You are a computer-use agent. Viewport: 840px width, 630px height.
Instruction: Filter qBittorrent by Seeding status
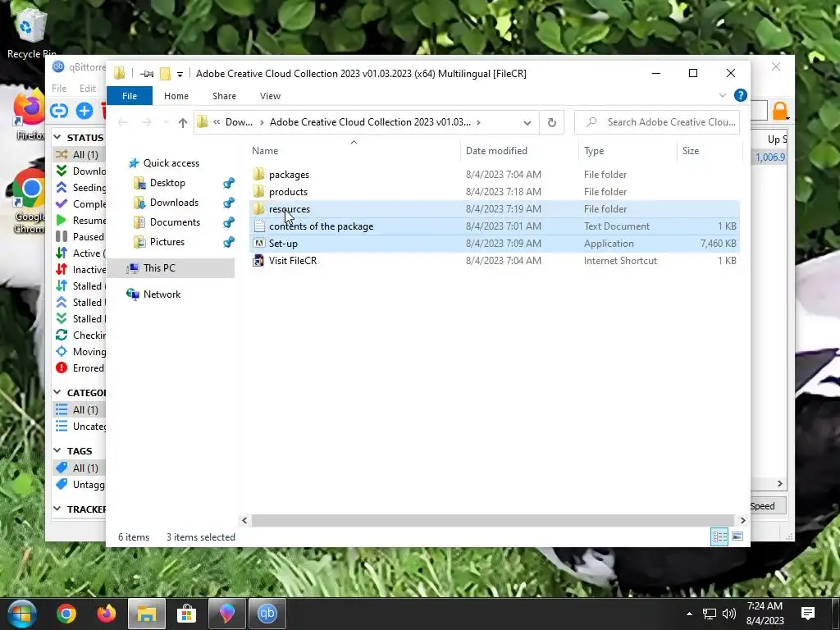pos(80,188)
